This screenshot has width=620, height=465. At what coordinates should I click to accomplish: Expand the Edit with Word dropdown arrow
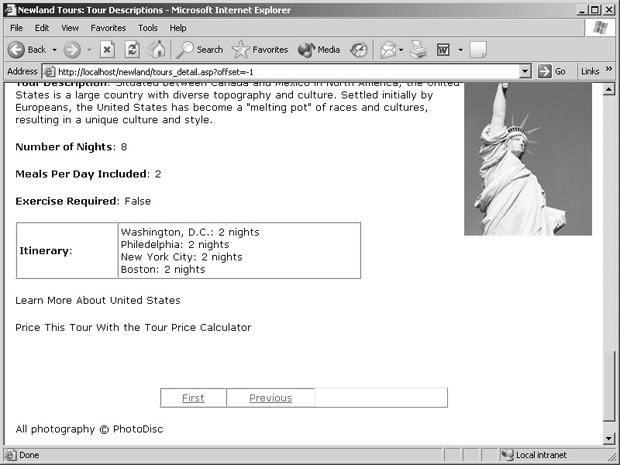tap(460, 50)
